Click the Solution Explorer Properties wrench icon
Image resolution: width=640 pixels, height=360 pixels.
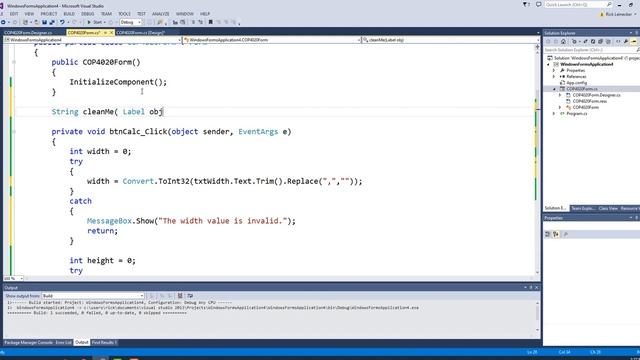click(626, 42)
